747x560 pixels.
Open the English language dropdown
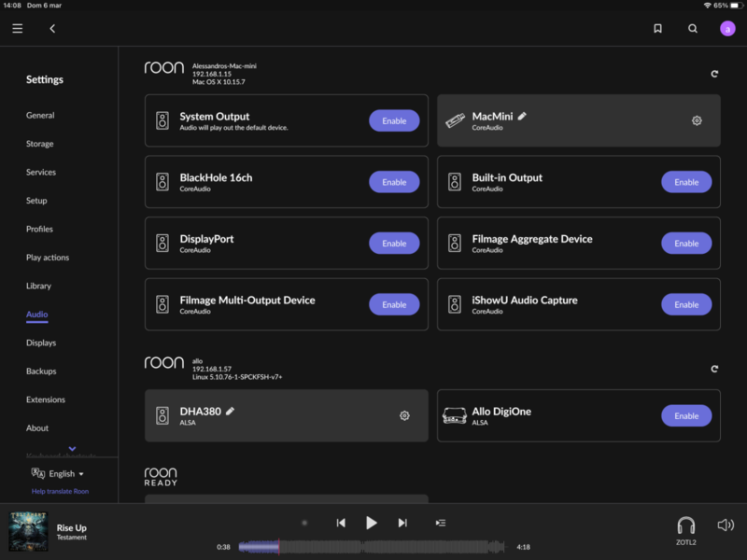coord(58,474)
